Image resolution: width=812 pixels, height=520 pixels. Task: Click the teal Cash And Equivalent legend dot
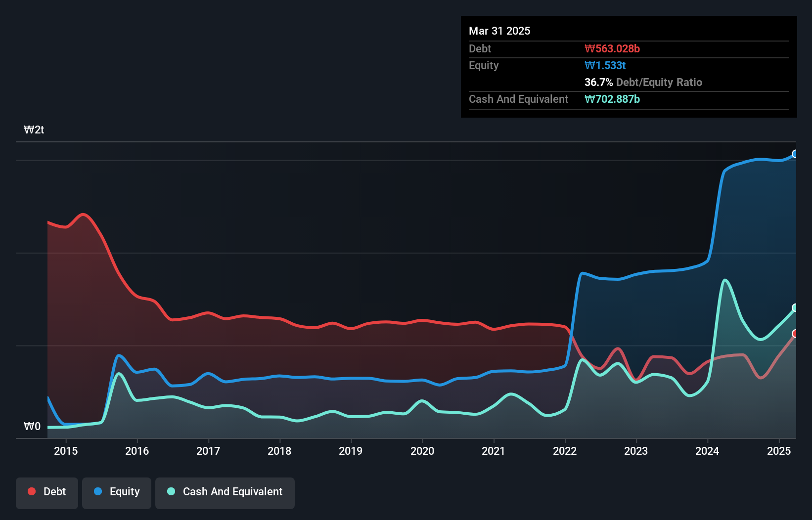(170, 491)
